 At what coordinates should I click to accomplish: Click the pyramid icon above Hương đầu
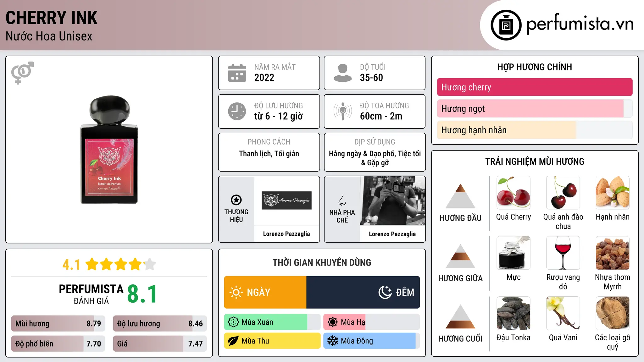[x=460, y=196]
